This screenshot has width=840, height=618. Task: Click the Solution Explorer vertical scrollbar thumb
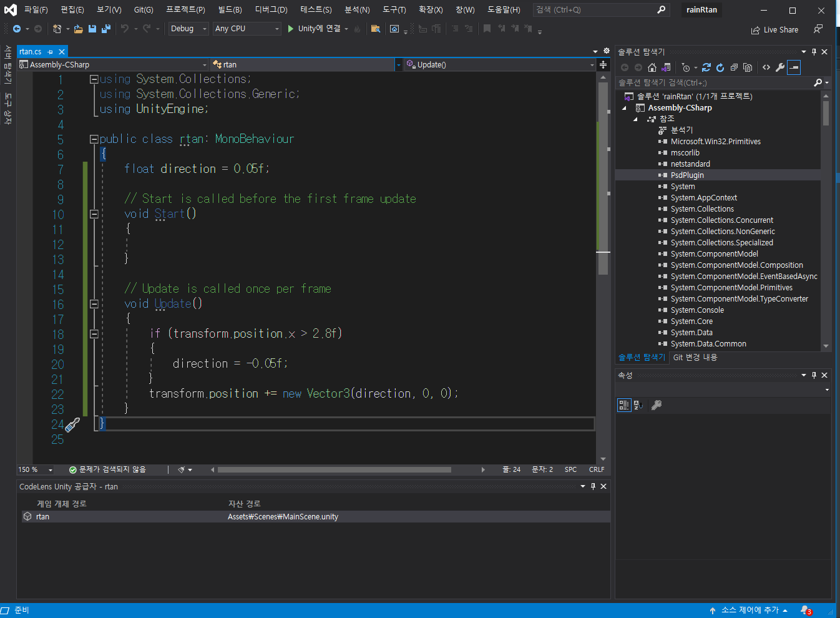826,114
